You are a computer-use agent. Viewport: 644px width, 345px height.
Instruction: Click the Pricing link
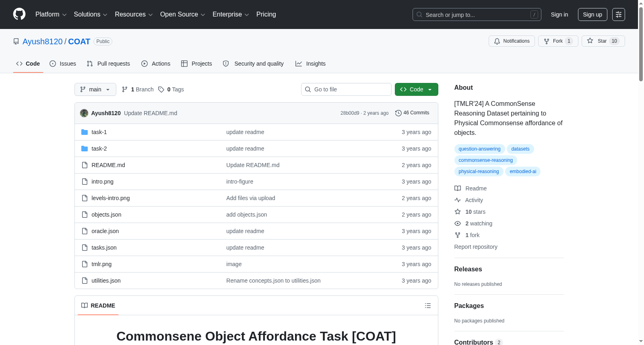coord(266,14)
